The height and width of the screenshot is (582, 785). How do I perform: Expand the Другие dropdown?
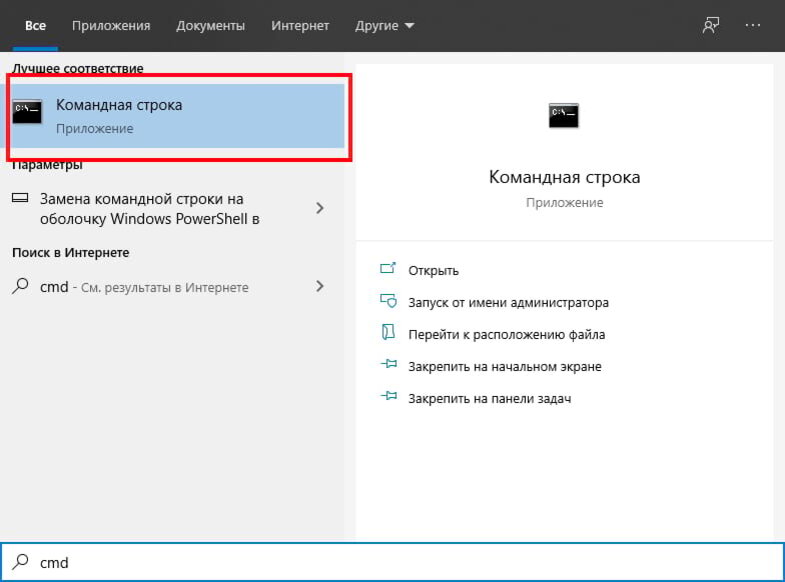(384, 26)
